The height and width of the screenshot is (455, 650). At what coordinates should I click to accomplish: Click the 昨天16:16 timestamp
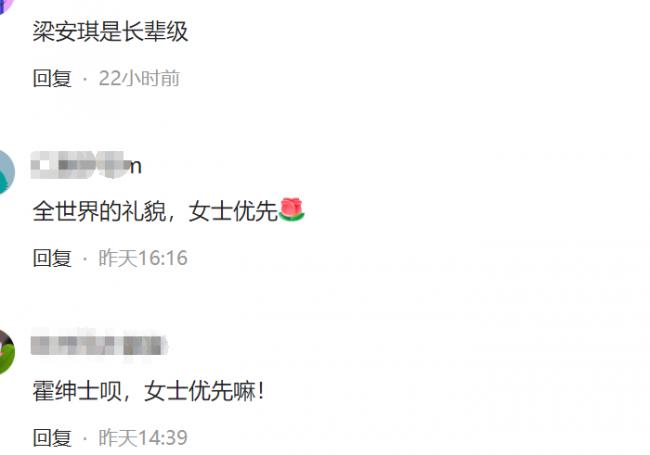coord(143,258)
